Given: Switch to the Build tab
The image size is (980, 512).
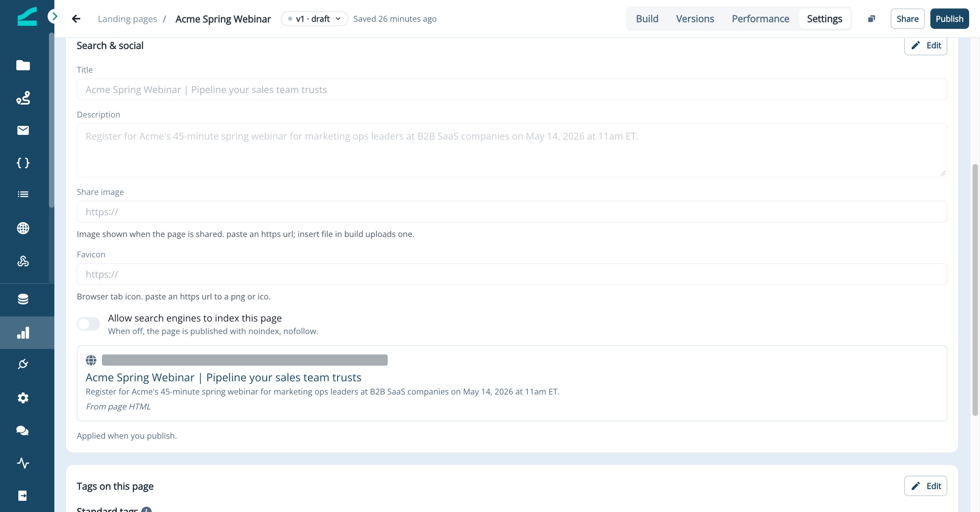Looking at the screenshot, I should coord(647,19).
